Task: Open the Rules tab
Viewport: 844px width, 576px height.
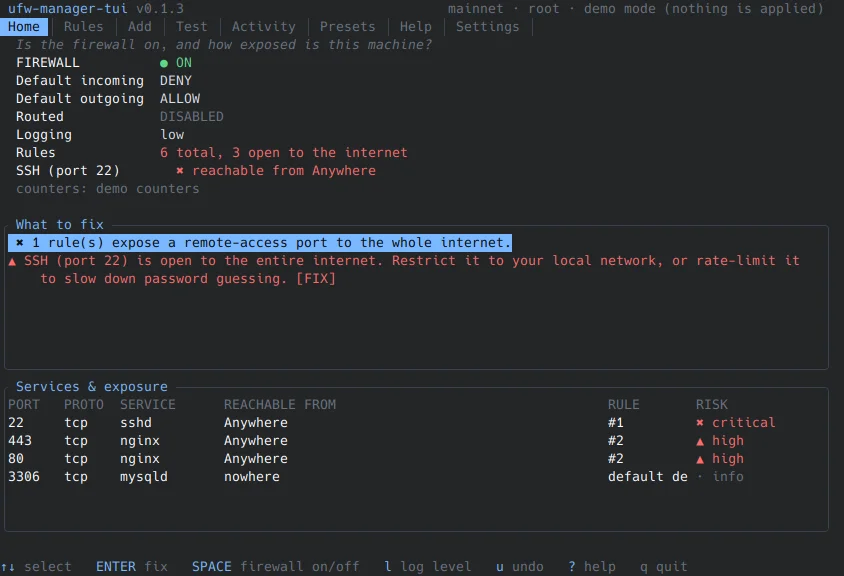Action: 83,26
